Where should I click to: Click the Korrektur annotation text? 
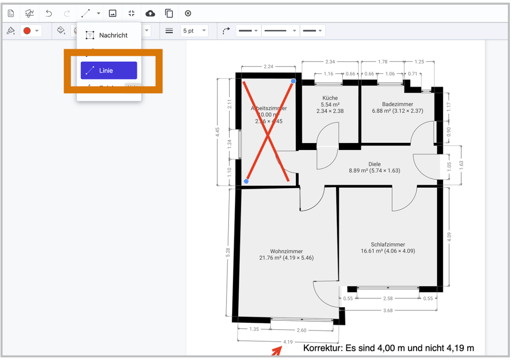point(388,348)
